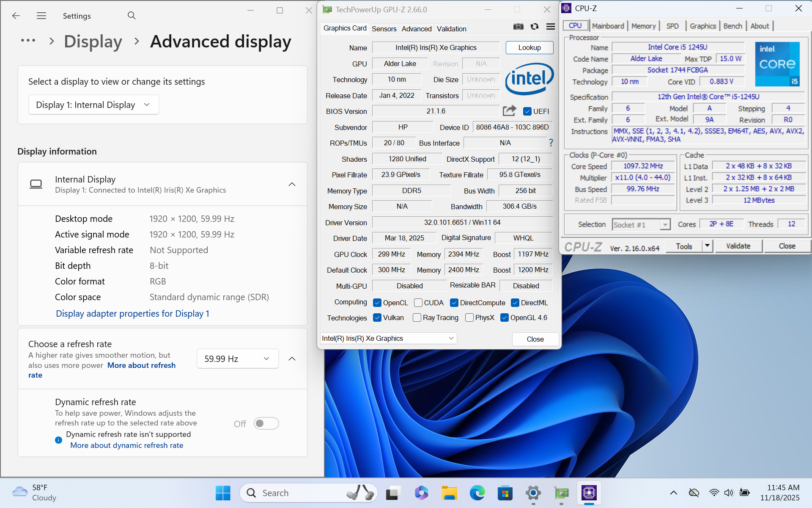Open the Mainboard tab in CPU-Z

coord(608,26)
